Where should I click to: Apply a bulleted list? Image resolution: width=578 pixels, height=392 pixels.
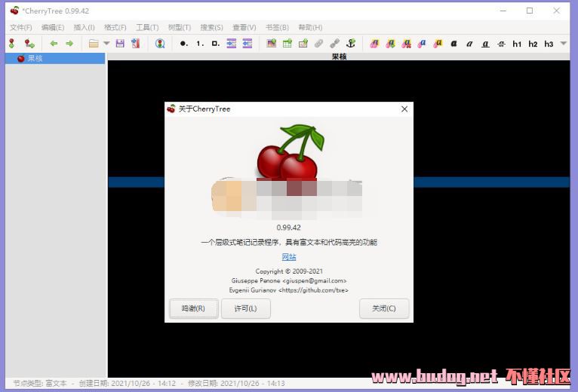pyautogui.click(x=183, y=44)
